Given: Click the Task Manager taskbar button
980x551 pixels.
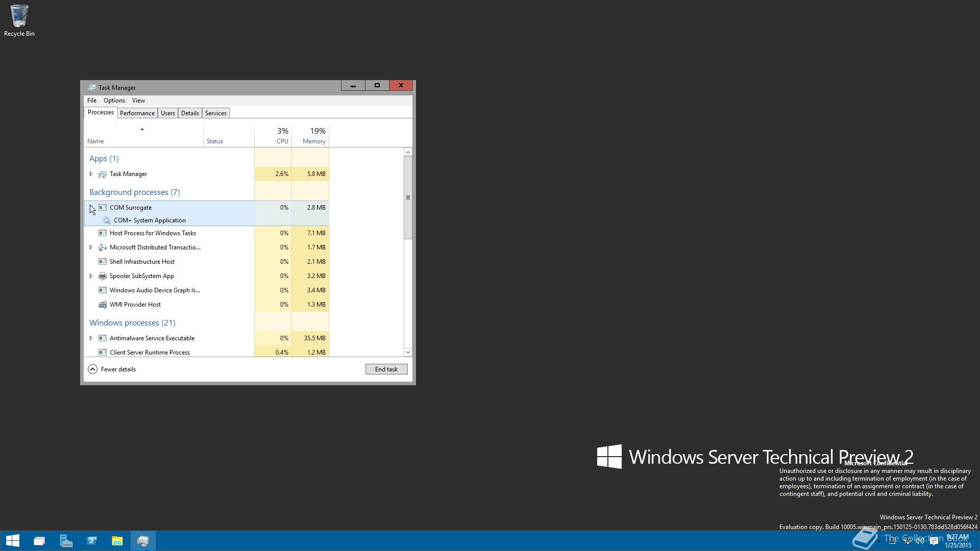Looking at the screenshot, I should point(143,541).
